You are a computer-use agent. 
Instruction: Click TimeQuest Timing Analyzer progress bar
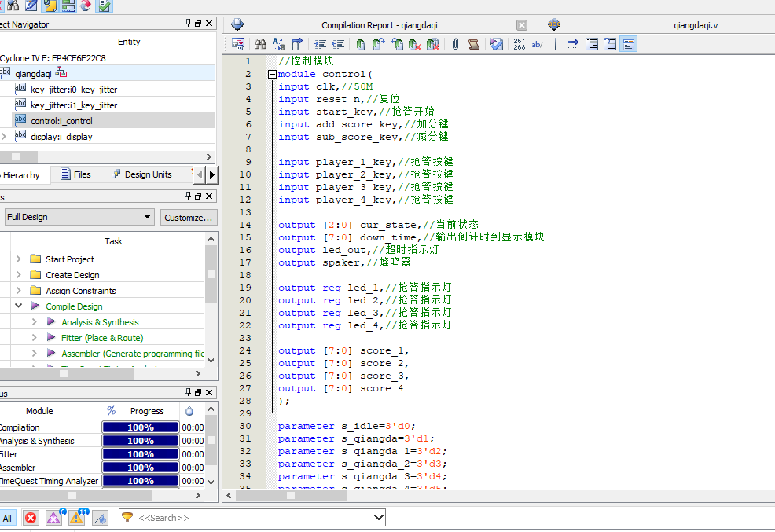pos(141,481)
